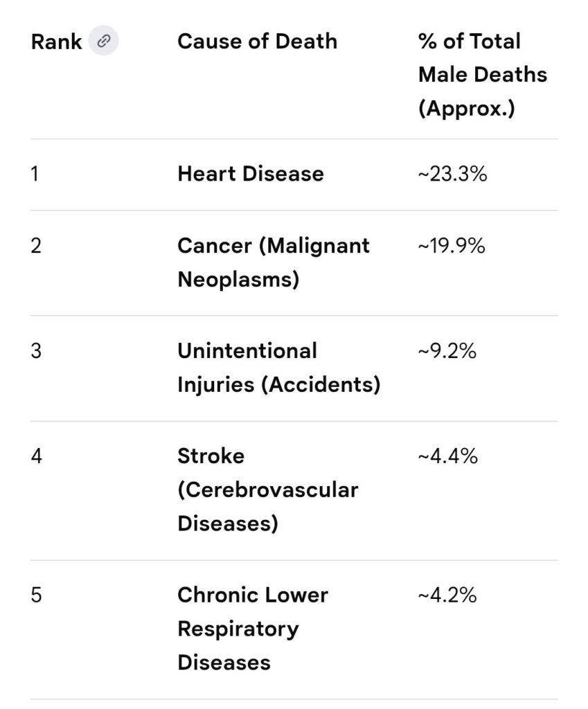The width and height of the screenshot is (588, 709).
Task: Select the Heart Disease cell
Action: pos(250,173)
